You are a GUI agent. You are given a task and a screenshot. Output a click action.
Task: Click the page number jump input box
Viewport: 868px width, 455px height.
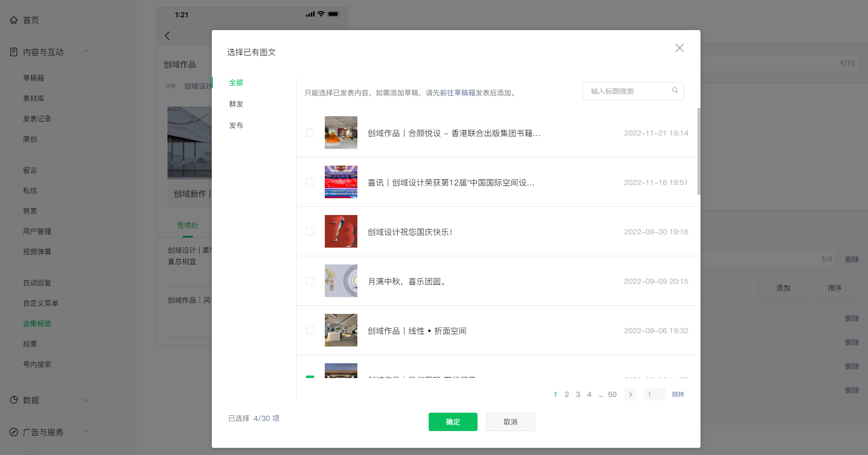click(655, 394)
